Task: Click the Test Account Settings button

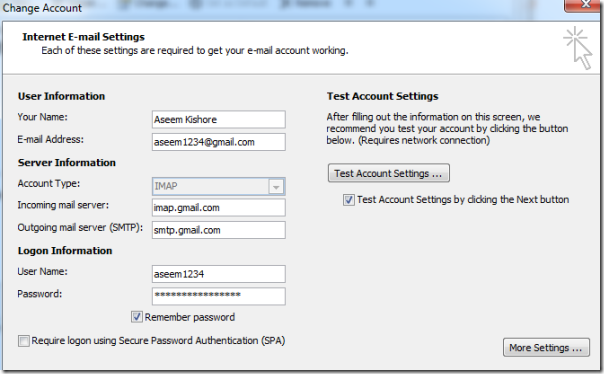Action: click(388, 173)
